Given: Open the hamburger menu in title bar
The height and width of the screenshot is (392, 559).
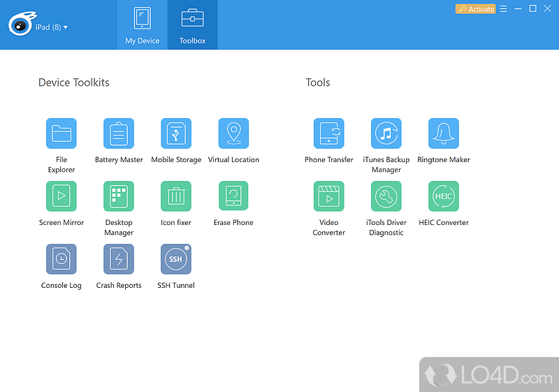Looking at the screenshot, I should [503, 8].
